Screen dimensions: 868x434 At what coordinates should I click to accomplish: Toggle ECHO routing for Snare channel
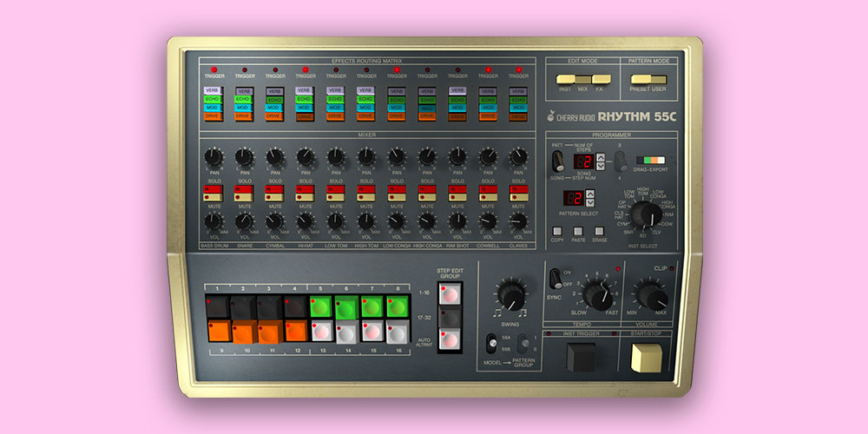pyautogui.click(x=244, y=100)
